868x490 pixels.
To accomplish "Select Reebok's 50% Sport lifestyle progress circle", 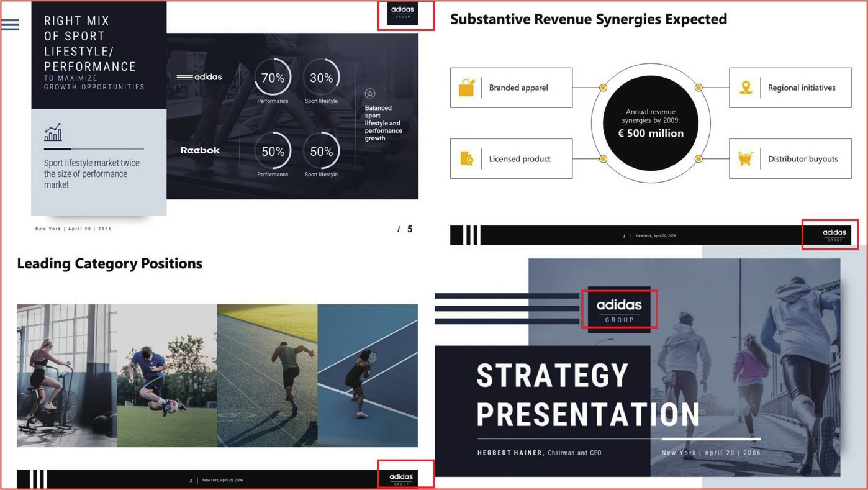I will 321,151.
